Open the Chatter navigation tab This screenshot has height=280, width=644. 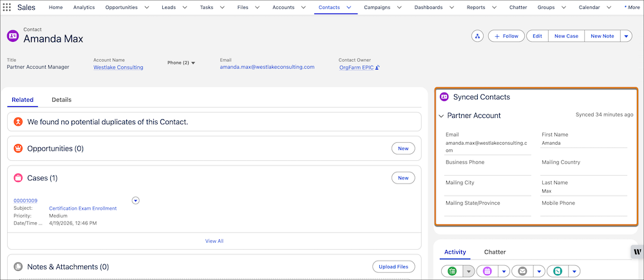[x=518, y=7]
